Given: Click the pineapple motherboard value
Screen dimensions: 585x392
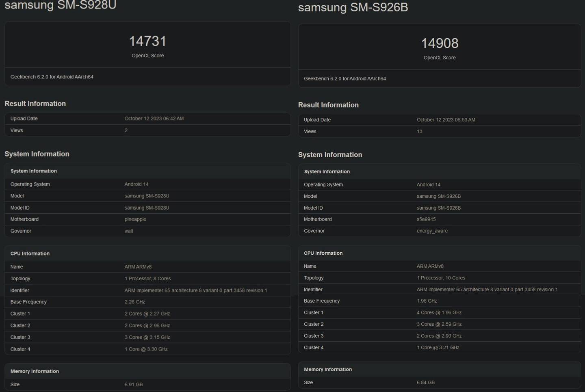Looking at the screenshot, I should click(135, 219).
